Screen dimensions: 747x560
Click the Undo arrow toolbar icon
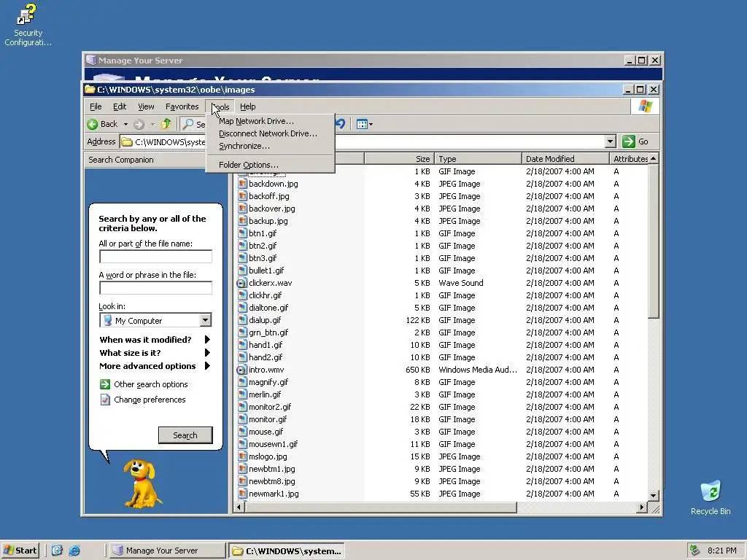click(x=340, y=124)
